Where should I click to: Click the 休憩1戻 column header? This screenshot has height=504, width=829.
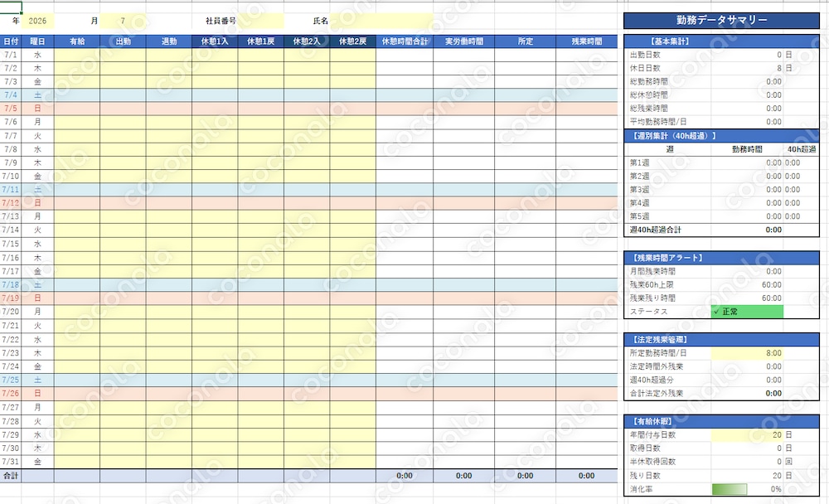pos(260,41)
